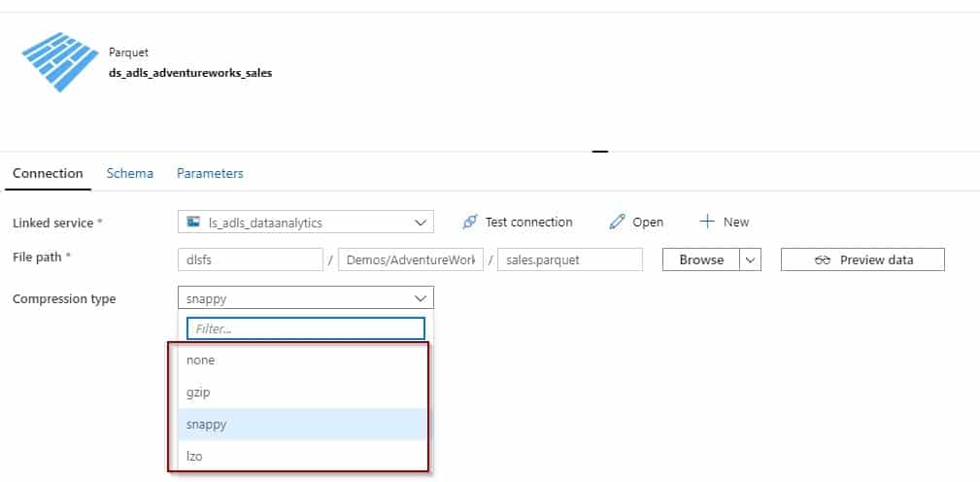
Task: Collapse the Compression type dropdown
Action: (x=420, y=299)
